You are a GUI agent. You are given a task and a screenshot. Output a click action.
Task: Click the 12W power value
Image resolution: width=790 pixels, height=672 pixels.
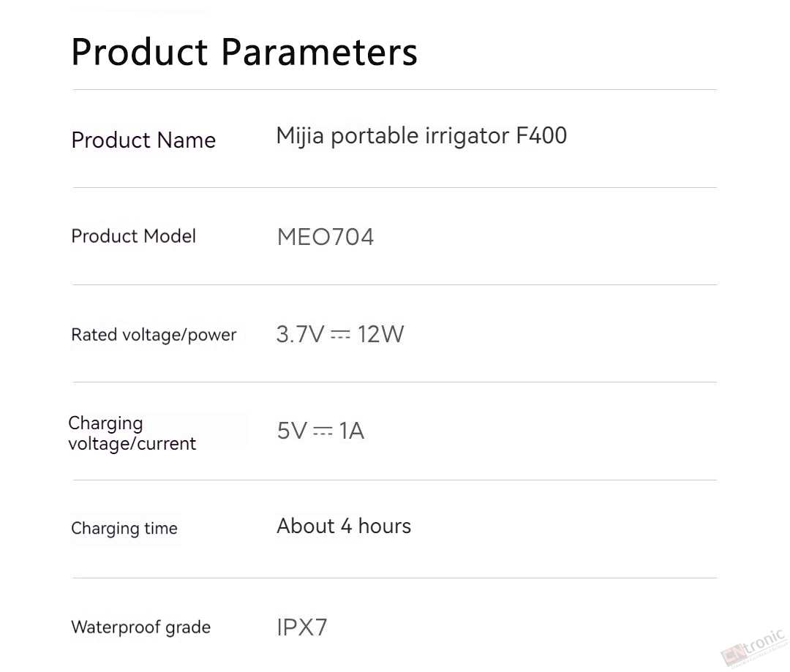coord(381,334)
